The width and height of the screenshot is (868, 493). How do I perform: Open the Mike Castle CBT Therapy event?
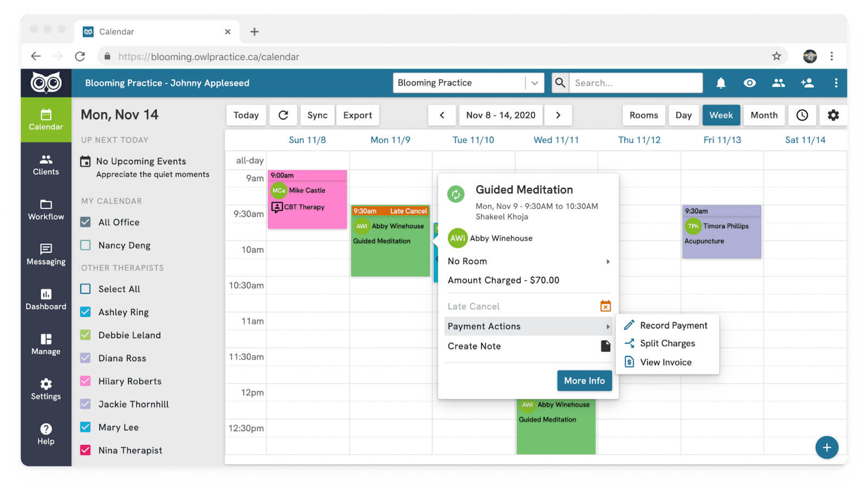[307, 199]
